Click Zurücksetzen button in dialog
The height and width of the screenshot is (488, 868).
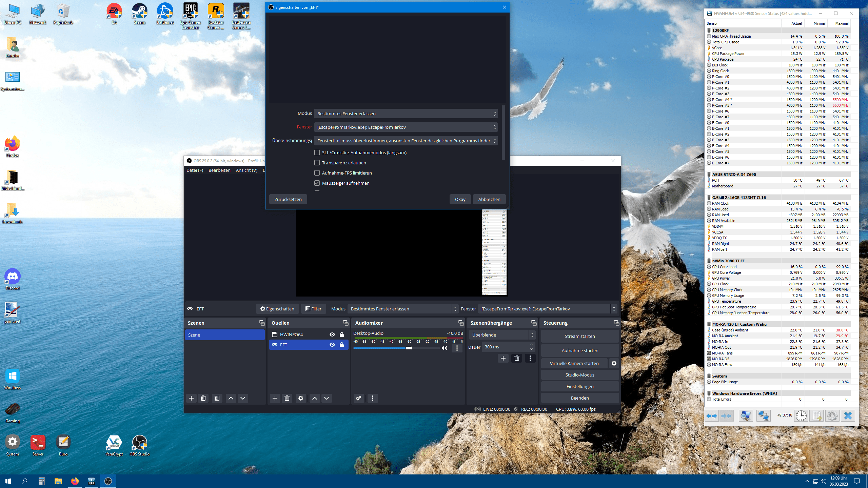tap(287, 199)
